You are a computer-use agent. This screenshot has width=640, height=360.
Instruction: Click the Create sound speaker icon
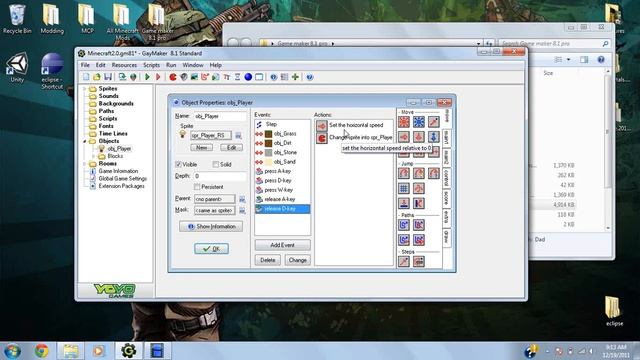pos(184,77)
